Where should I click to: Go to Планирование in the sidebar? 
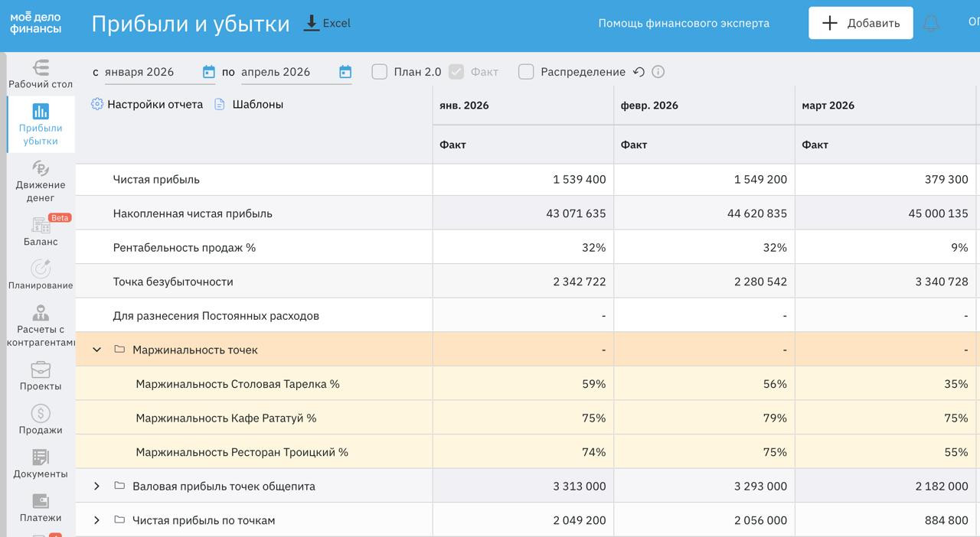pyautogui.click(x=41, y=275)
